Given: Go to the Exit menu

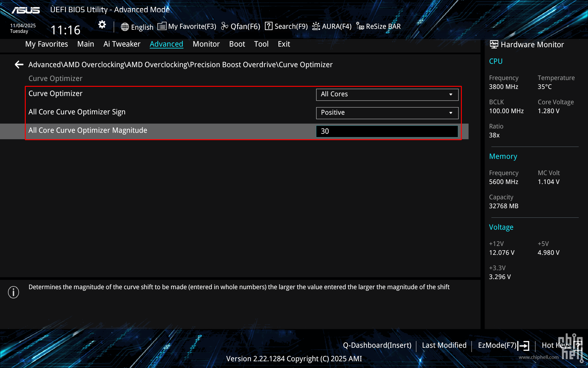Looking at the screenshot, I should 284,44.
